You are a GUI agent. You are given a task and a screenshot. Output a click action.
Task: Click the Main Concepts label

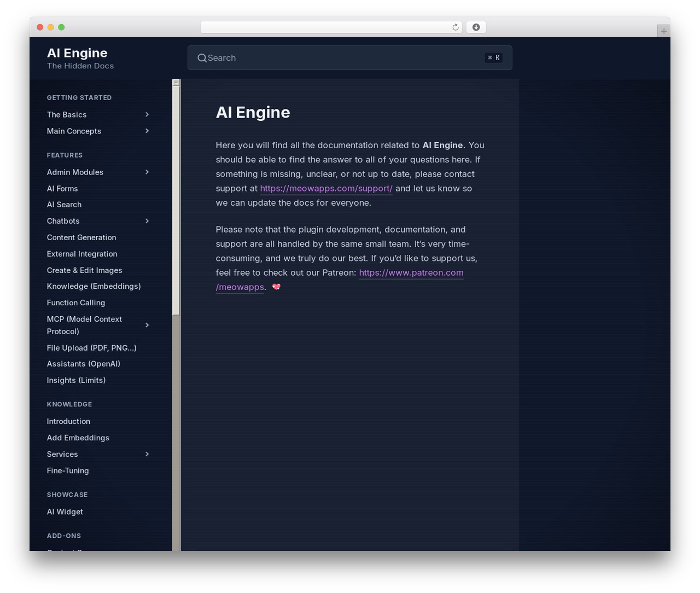coord(74,131)
